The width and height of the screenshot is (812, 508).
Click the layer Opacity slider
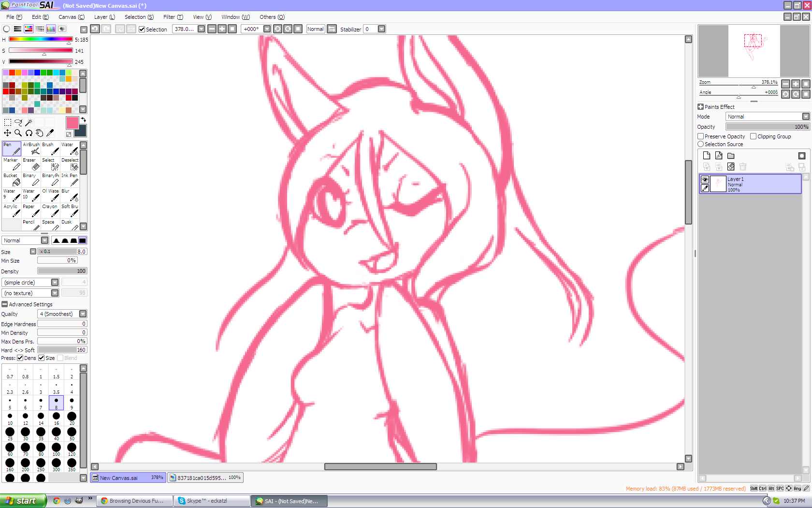pyautogui.click(x=768, y=127)
